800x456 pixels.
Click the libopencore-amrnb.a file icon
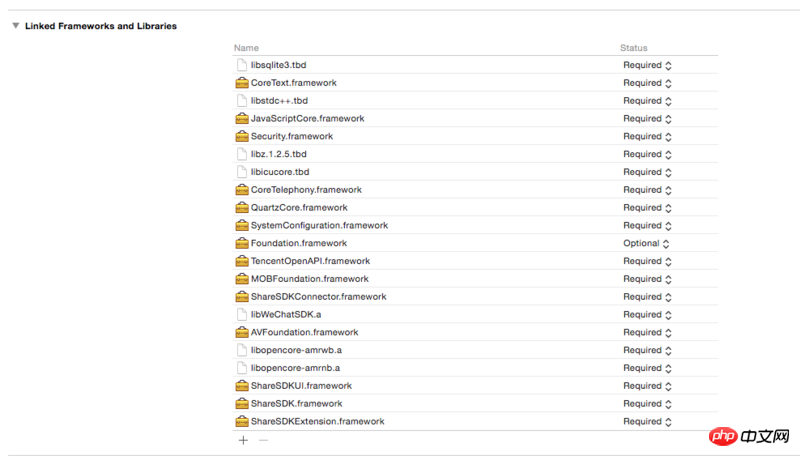tap(242, 368)
